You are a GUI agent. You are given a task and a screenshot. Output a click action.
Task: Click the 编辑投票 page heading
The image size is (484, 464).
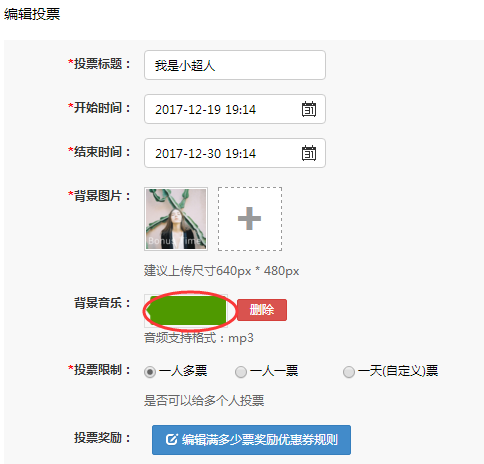[x=32, y=14]
